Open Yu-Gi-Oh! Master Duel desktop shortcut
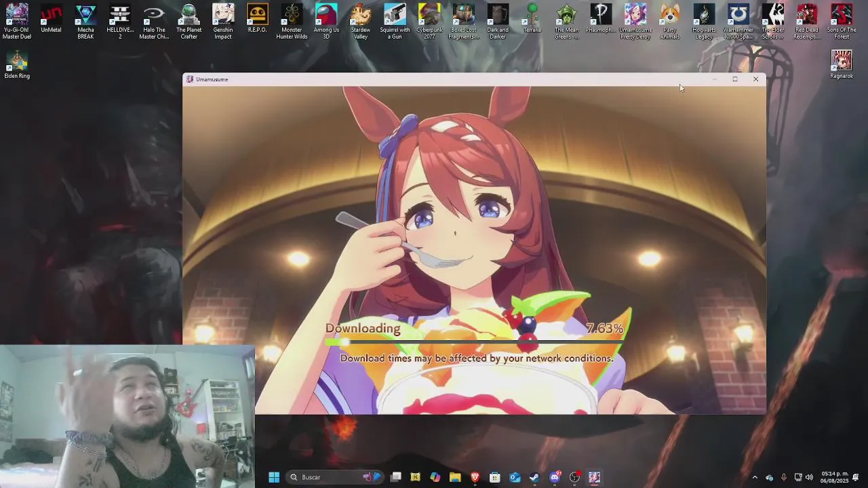 pyautogui.click(x=17, y=21)
